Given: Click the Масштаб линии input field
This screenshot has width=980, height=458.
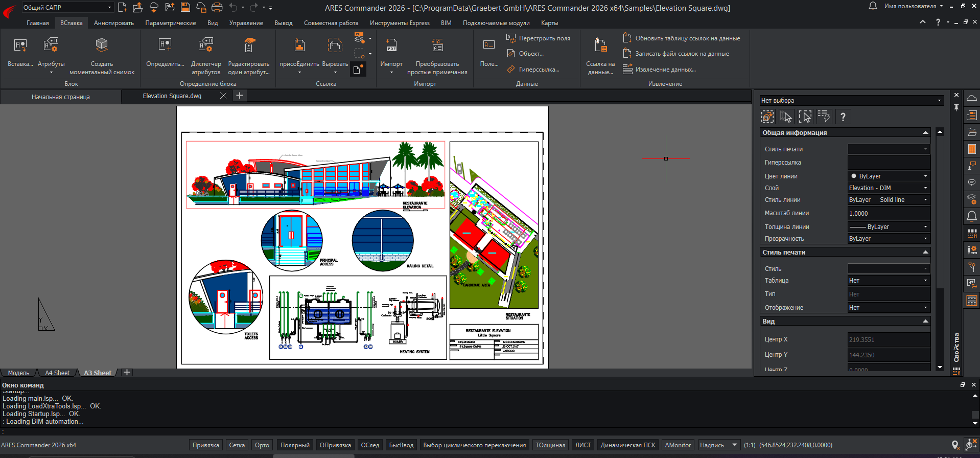Looking at the screenshot, I should [888, 214].
